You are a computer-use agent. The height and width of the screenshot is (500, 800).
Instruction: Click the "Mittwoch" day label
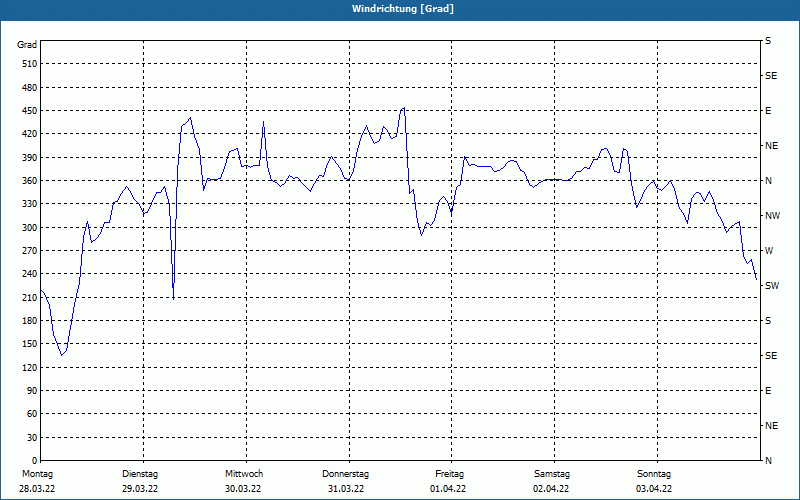point(244,474)
